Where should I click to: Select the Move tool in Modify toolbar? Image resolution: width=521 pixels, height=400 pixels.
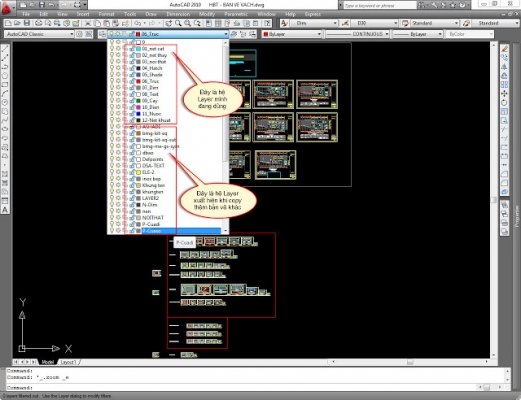pos(505,94)
